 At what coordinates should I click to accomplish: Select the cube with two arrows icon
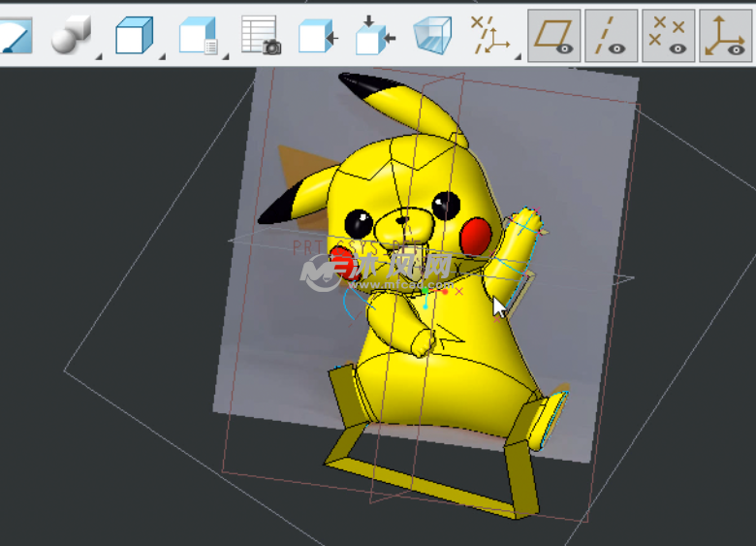pos(375,35)
